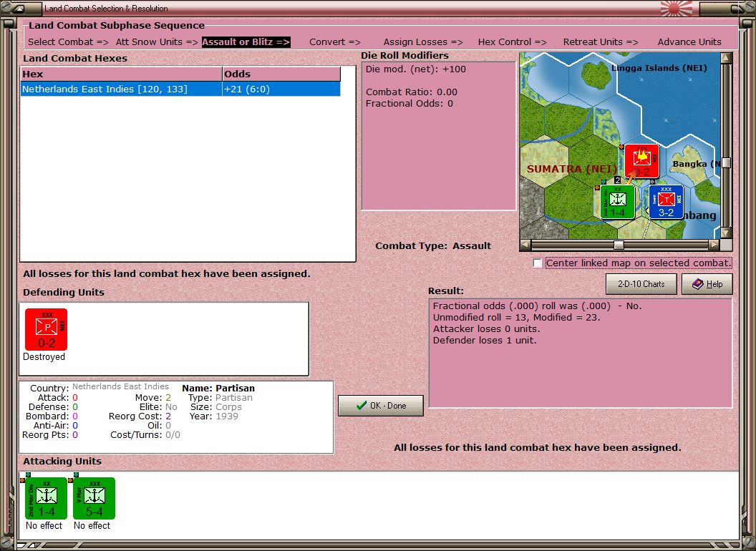Click No effect under the 5-4 unit
The height and width of the screenshot is (551, 756).
(92, 525)
